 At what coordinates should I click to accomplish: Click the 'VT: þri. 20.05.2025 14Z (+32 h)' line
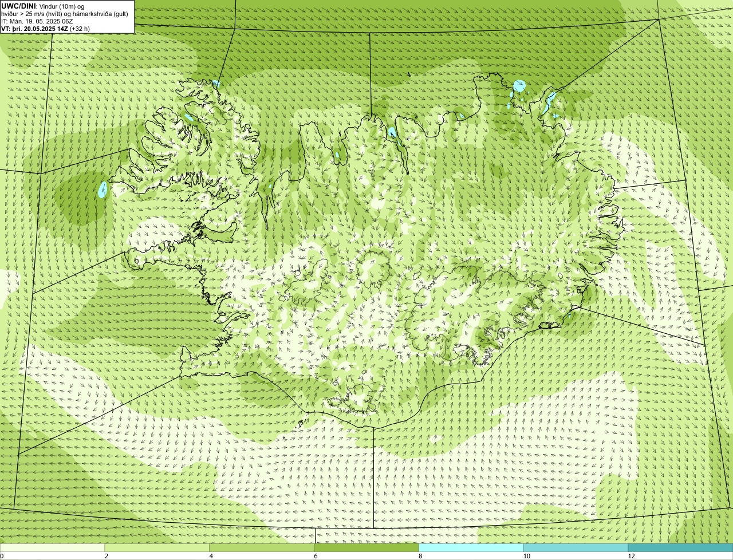click(x=45, y=29)
